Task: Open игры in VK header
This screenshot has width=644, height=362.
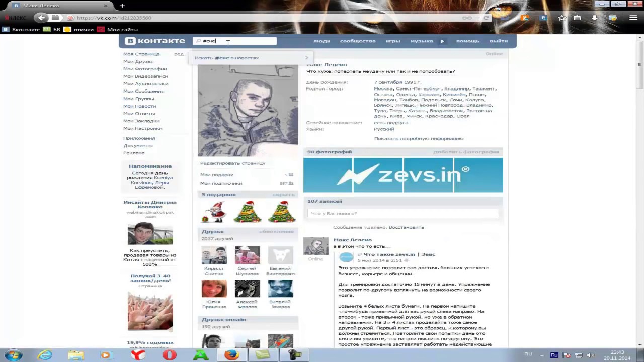Action: 393,41
